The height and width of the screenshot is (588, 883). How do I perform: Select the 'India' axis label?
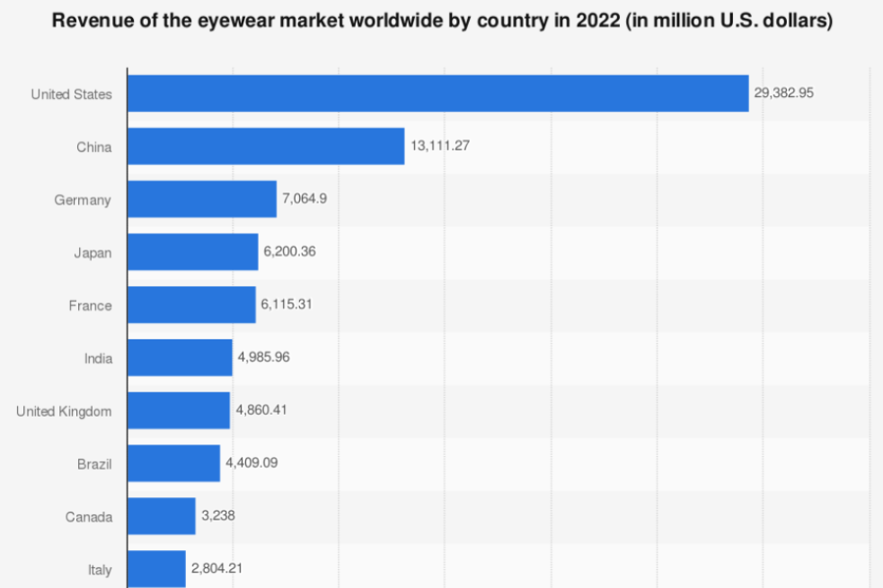click(99, 359)
